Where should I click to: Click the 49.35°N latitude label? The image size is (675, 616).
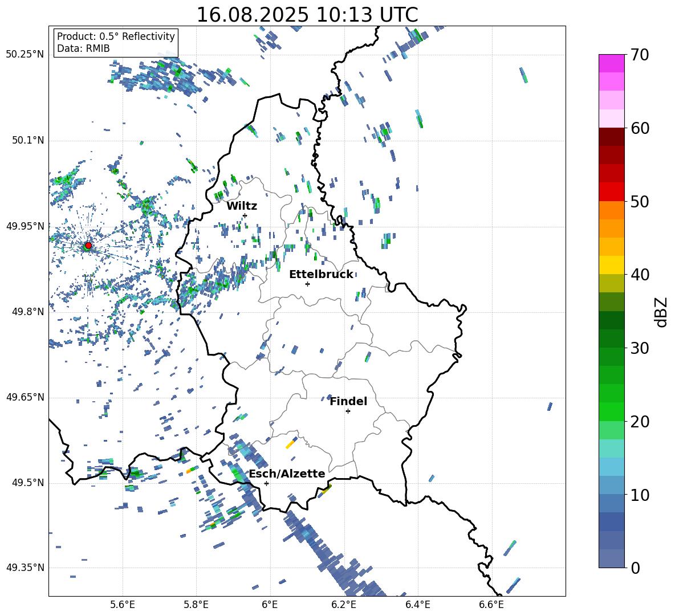pos(25,568)
